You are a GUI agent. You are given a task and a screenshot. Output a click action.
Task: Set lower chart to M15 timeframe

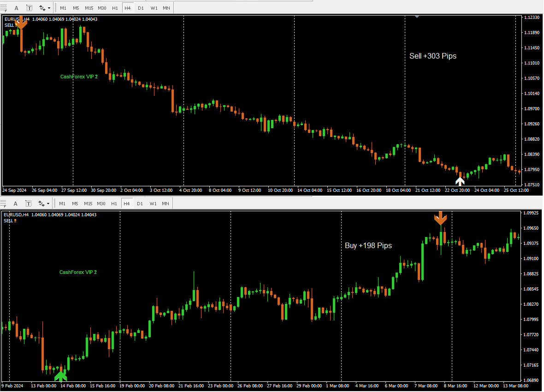coord(88,203)
